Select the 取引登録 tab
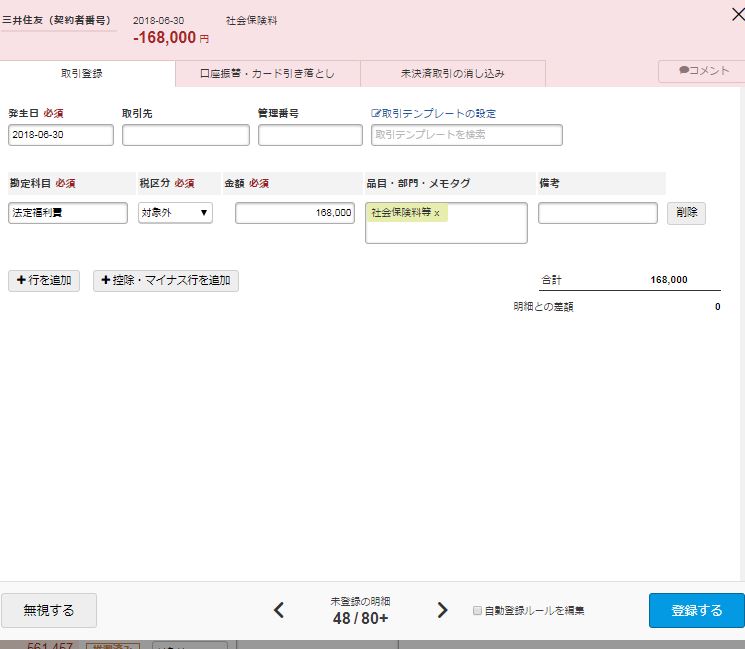Image resolution: width=745 pixels, height=649 pixels. point(82,74)
